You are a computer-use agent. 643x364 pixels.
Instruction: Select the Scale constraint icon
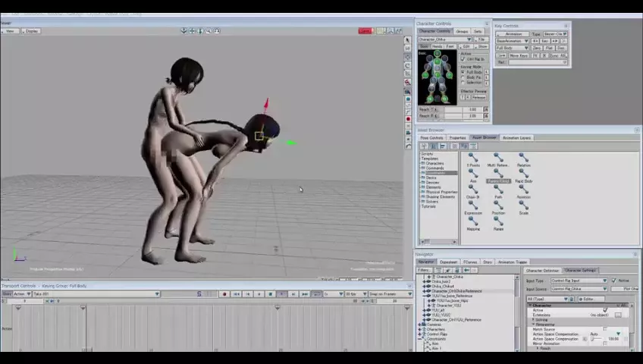point(523,207)
